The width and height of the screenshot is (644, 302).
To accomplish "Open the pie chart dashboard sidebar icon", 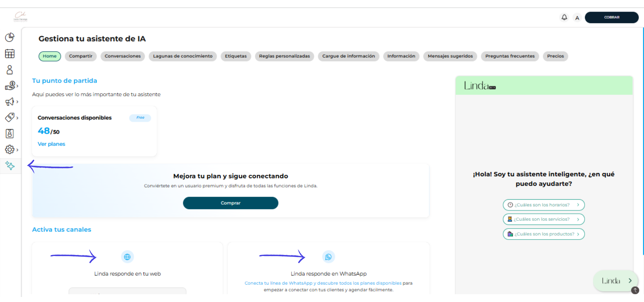I will tap(10, 37).
